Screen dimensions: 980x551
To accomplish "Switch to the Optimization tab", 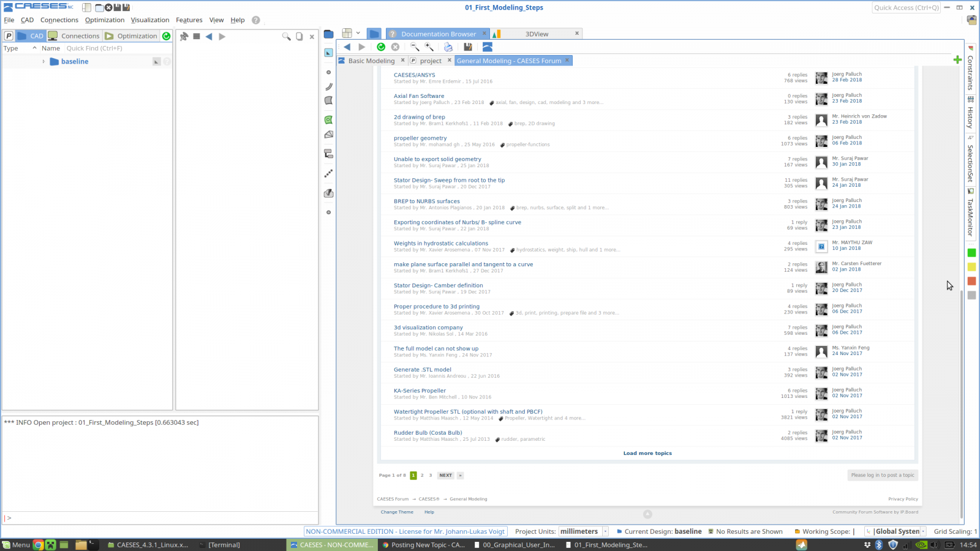I will coord(131,36).
